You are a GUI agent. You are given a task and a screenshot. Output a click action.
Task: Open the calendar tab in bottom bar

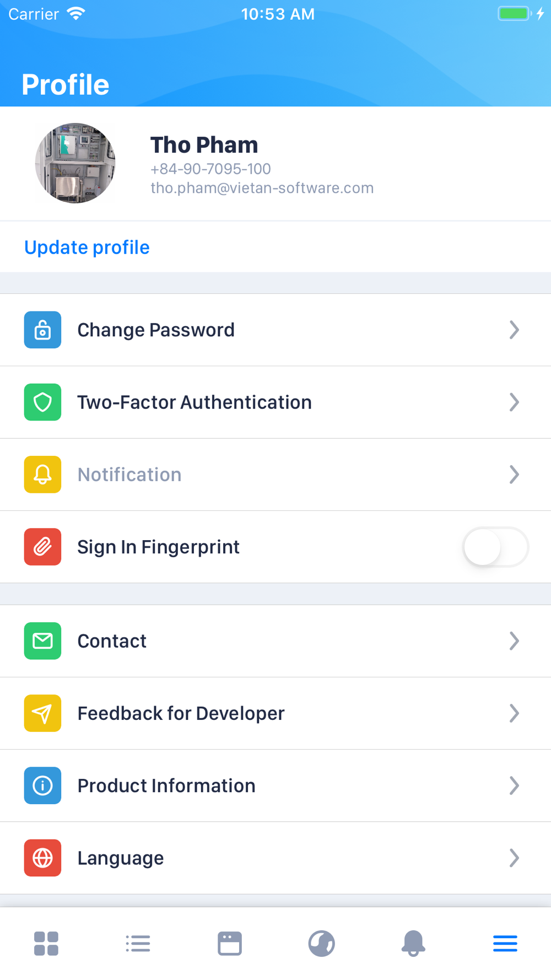tap(230, 943)
